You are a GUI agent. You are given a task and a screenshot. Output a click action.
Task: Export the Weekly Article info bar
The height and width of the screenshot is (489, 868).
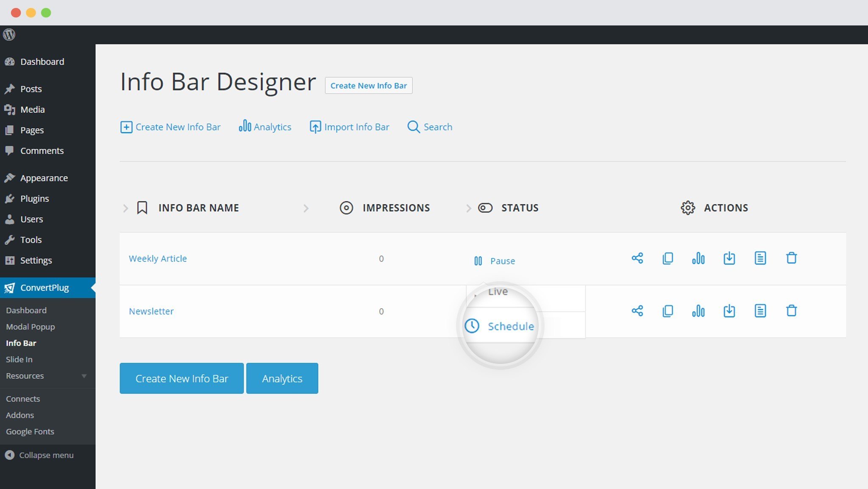pyautogui.click(x=729, y=258)
